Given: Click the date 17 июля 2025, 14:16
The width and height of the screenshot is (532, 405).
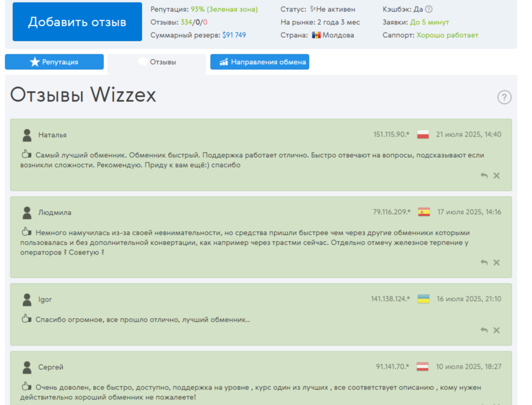Looking at the screenshot, I should [469, 212].
